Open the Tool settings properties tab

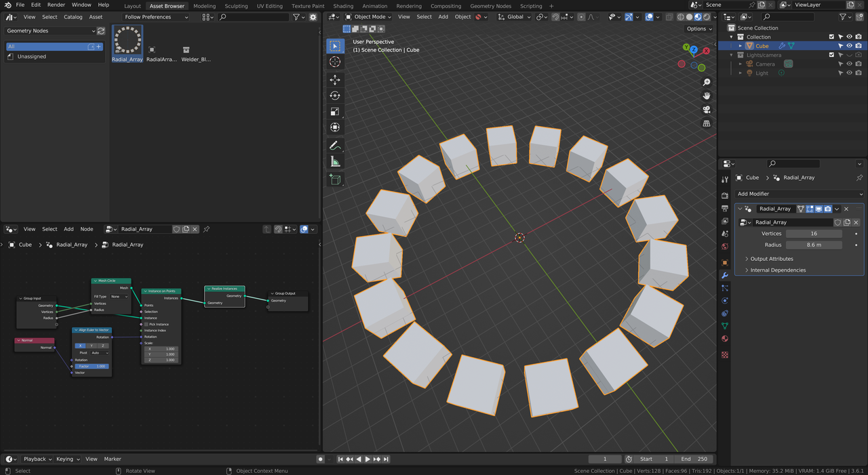click(x=725, y=180)
